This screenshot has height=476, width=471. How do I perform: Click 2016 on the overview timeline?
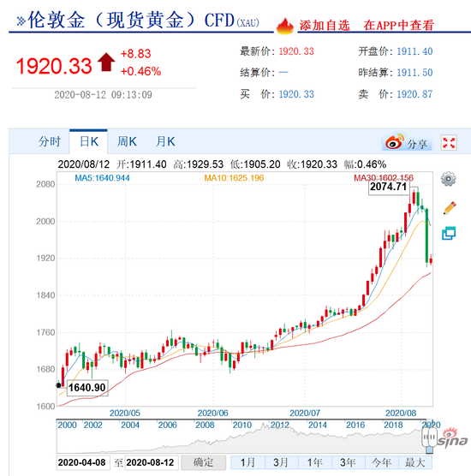(355, 425)
